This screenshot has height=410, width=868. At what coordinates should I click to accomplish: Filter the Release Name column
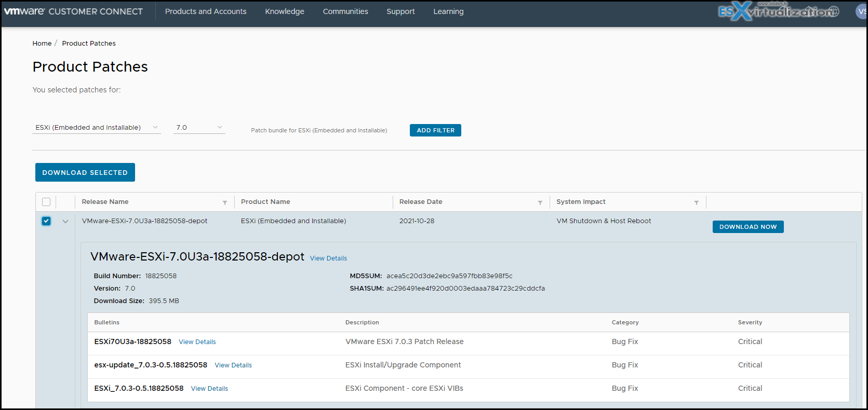[225, 202]
